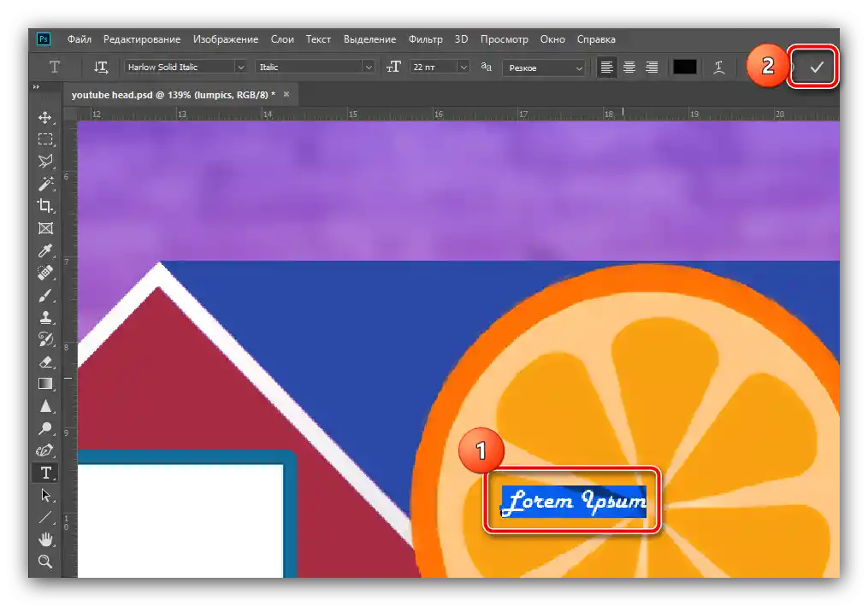Click the font size value field
The image size is (868, 606).
click(x=434, y=67)
